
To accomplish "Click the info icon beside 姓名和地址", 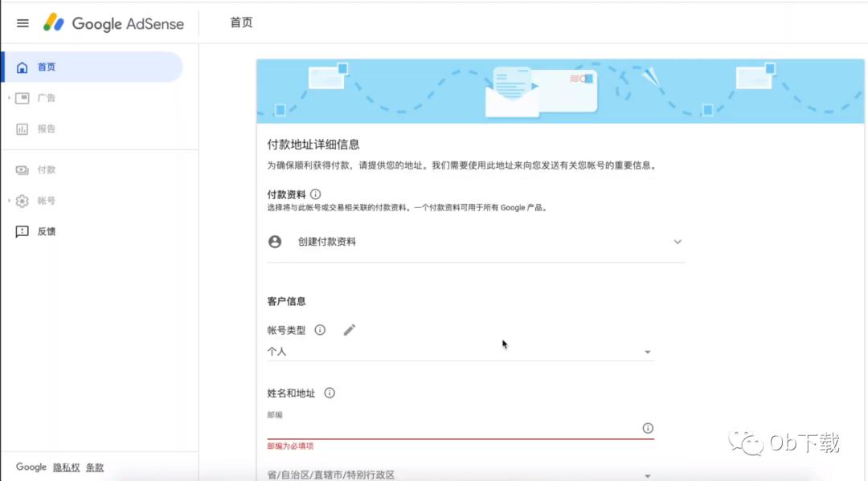I will 330,393.
